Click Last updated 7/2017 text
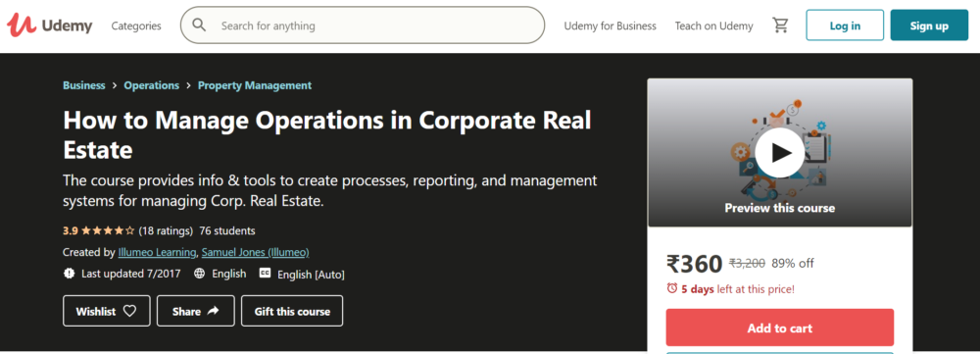This screenshot has height=354, width=980. pyautogui.click(x=130, y=274)
